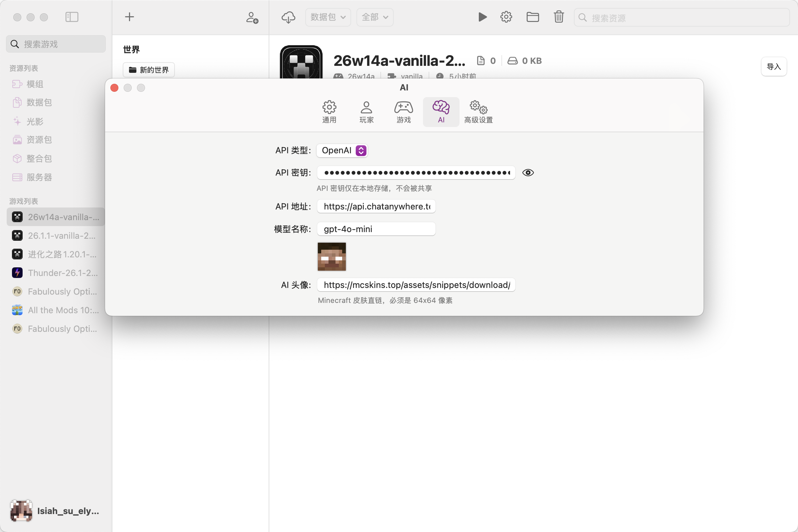
Task: Click the plus add game icon
Action: [129, 17]
